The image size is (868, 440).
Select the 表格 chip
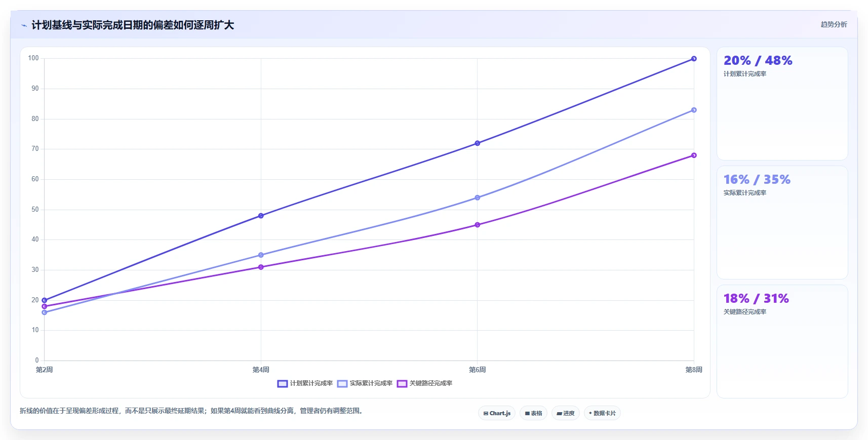pos(533,413)
